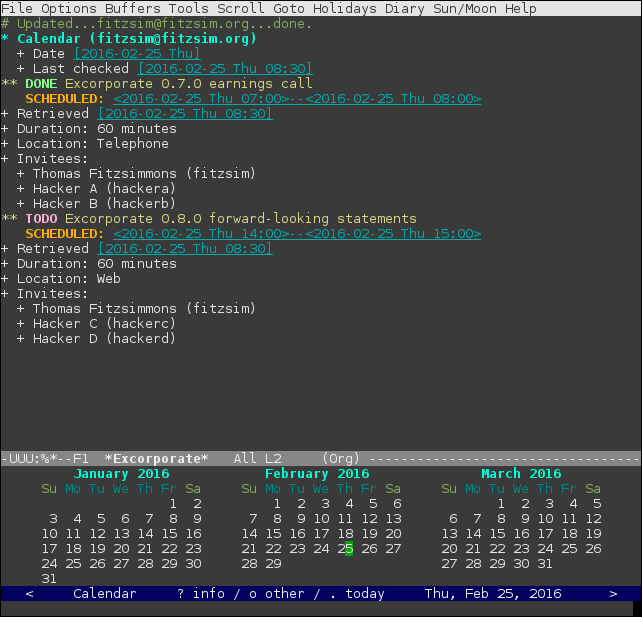Toggle the DONE keyword on earnings call

coord(41,84)
